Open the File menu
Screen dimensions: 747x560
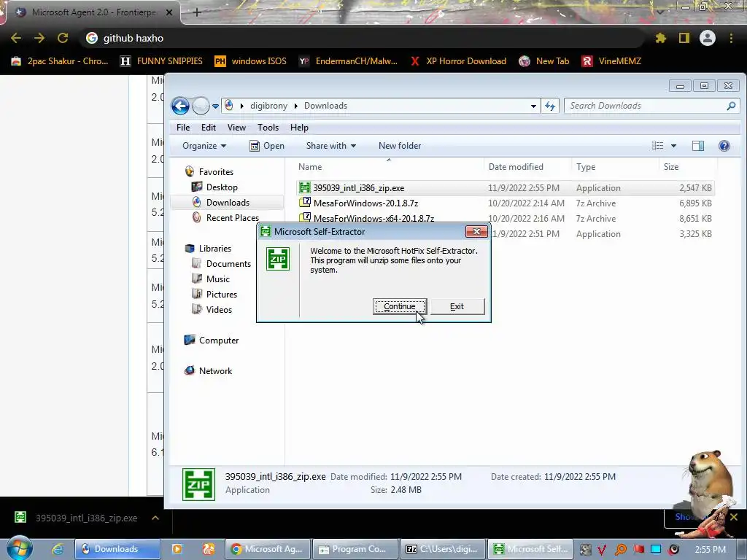tap(183, 127)
